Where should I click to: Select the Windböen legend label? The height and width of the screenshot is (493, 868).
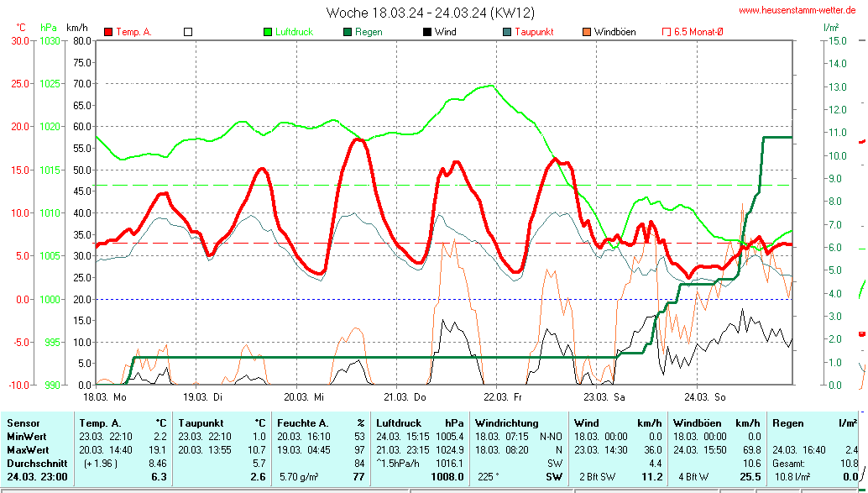coord(614,32)
